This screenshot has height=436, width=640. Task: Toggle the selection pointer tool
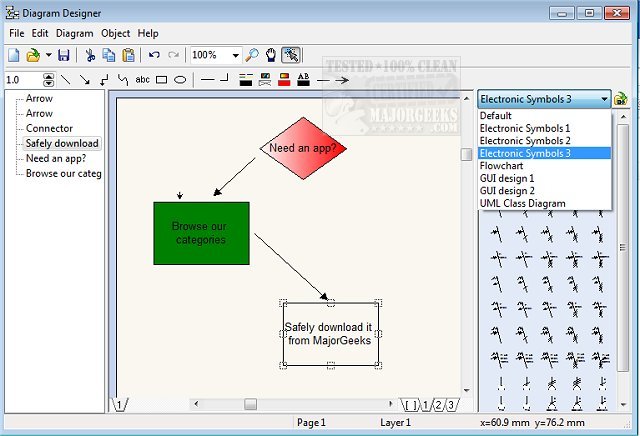[x=291, y=55]
